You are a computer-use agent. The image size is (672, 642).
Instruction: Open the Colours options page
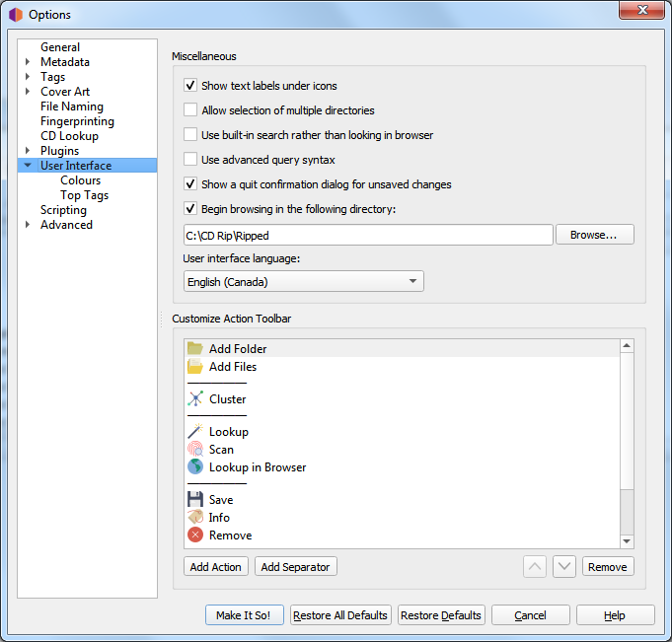[x=80, y=180]
